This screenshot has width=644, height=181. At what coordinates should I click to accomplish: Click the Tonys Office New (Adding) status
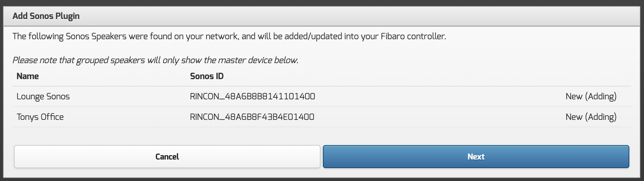click(x=591, y=117)
